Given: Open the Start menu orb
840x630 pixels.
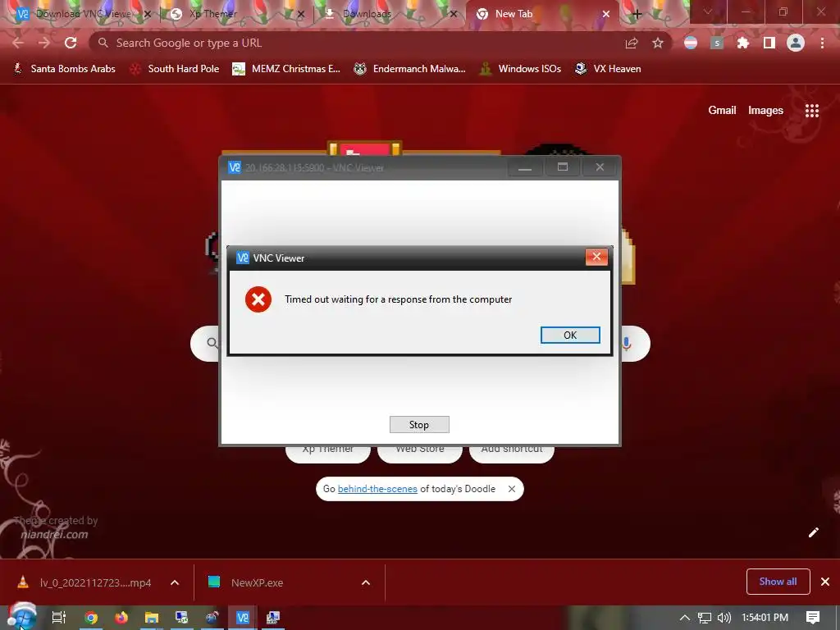Looking at the screenshot, I should pos(23,617).
